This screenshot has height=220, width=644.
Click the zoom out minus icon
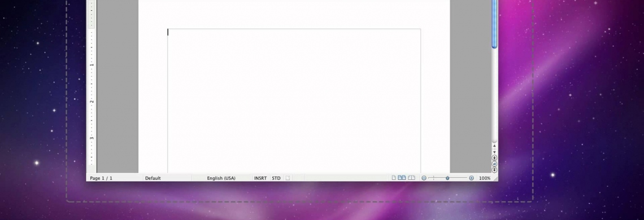click(x=424, y=178)
